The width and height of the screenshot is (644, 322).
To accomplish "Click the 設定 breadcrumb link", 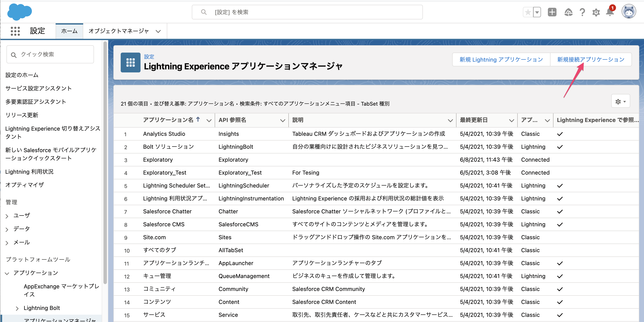I will 149,56.
